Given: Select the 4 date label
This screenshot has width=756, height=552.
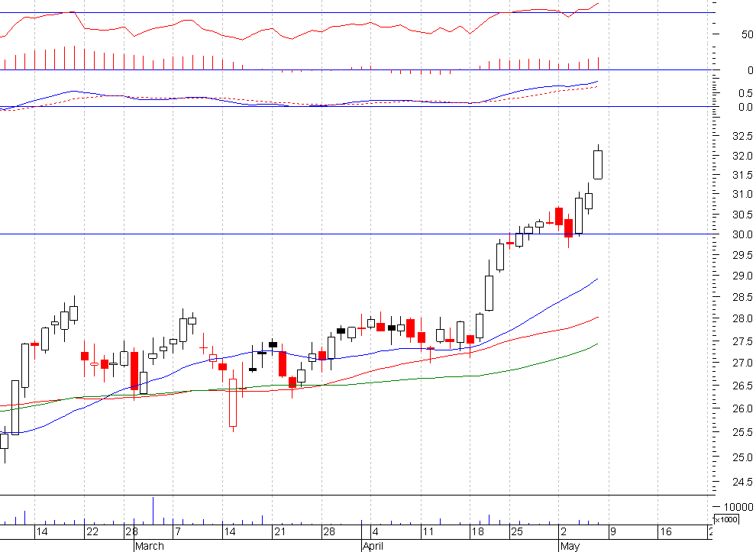Looking at the screenshot, I should tap(375, 531).
